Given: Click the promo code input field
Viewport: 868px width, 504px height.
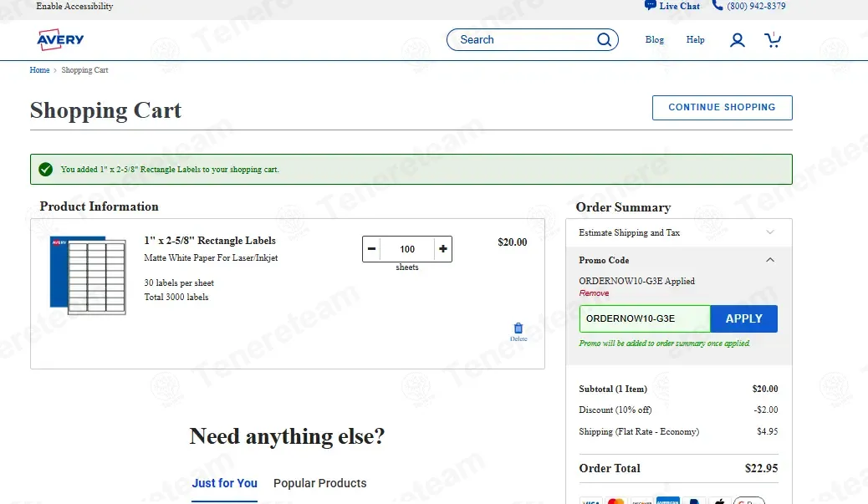Looking at the screenshot, I should (x=645, y=318).
